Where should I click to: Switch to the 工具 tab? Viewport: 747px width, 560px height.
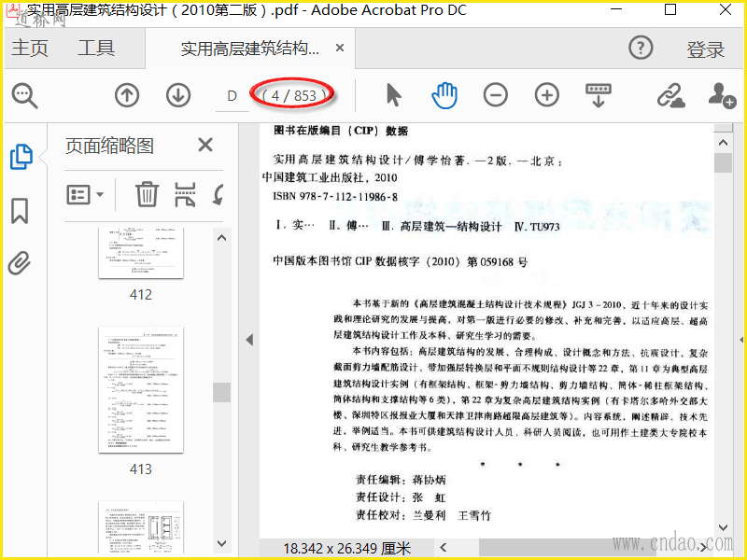point(96,49)
